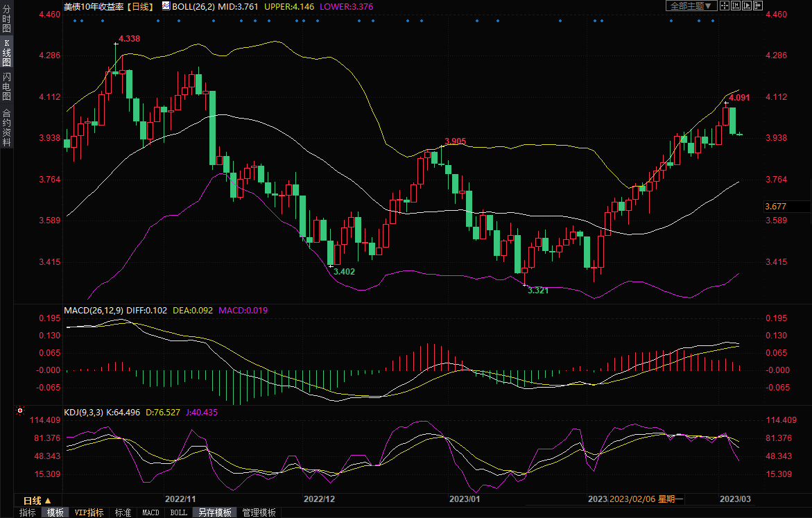
Task: Click the rightmost export arrow icon
Action: [757, 6]
